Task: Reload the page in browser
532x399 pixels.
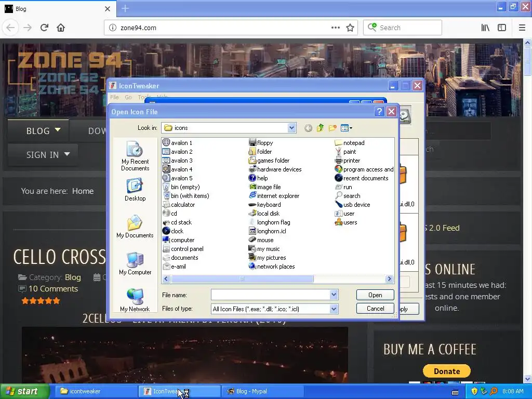Action: [x=45, y=28]
